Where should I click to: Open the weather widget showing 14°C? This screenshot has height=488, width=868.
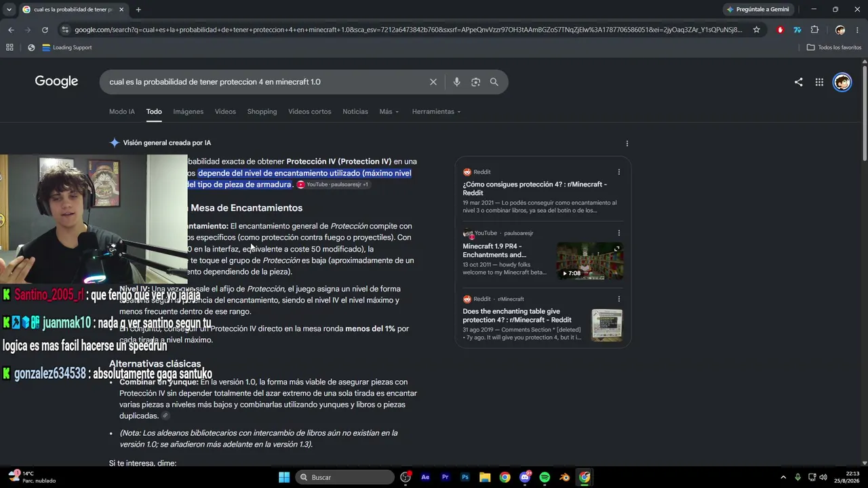31,477
